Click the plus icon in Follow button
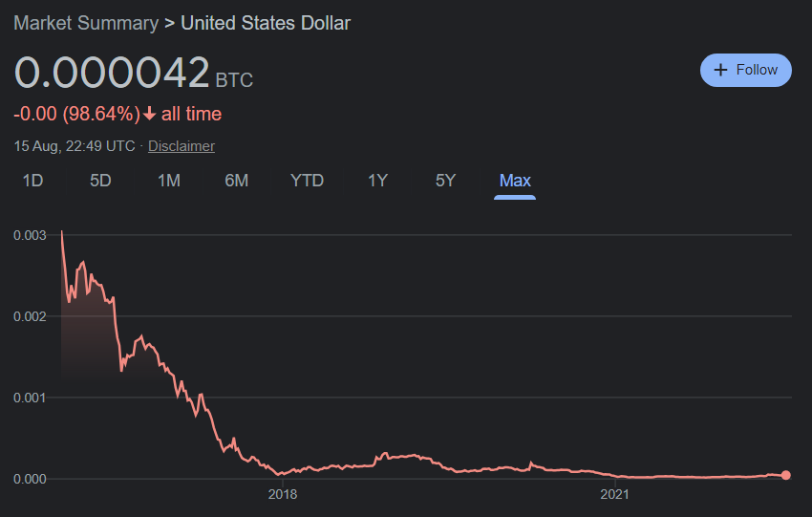Viewport: 812px width, 517px height. click(720, 70)
